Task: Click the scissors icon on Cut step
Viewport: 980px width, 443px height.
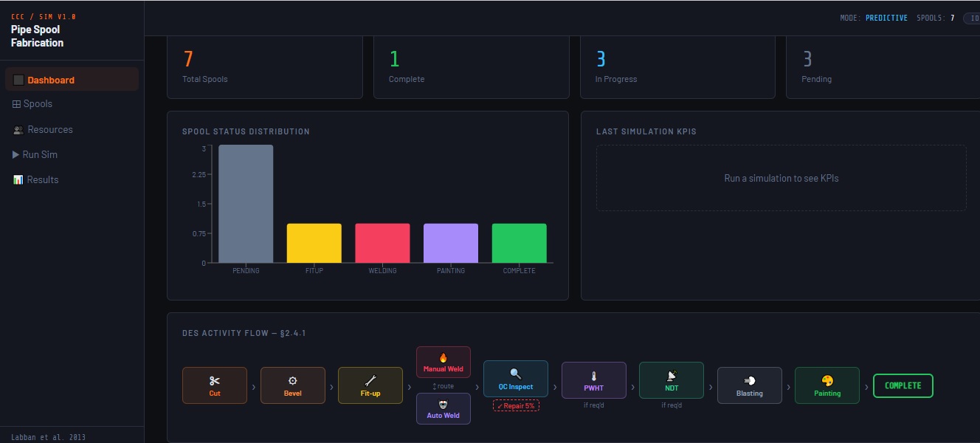Action: tap(215, 381)
